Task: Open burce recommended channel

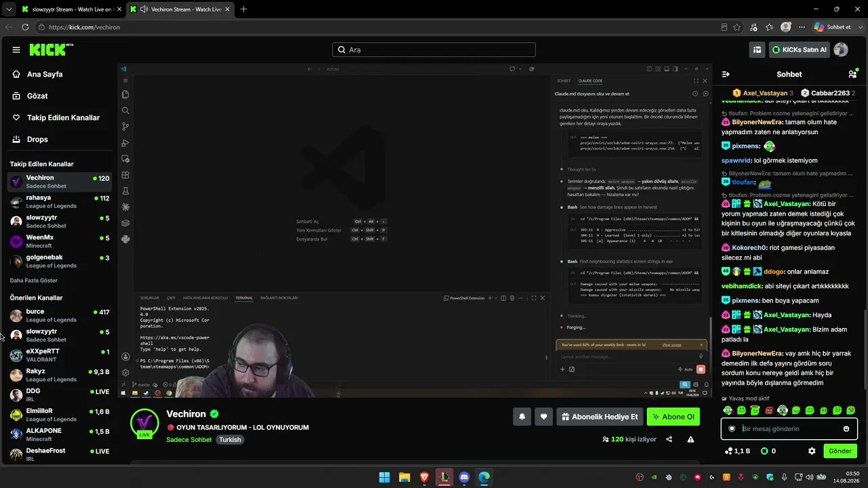Action: point(60,316)
